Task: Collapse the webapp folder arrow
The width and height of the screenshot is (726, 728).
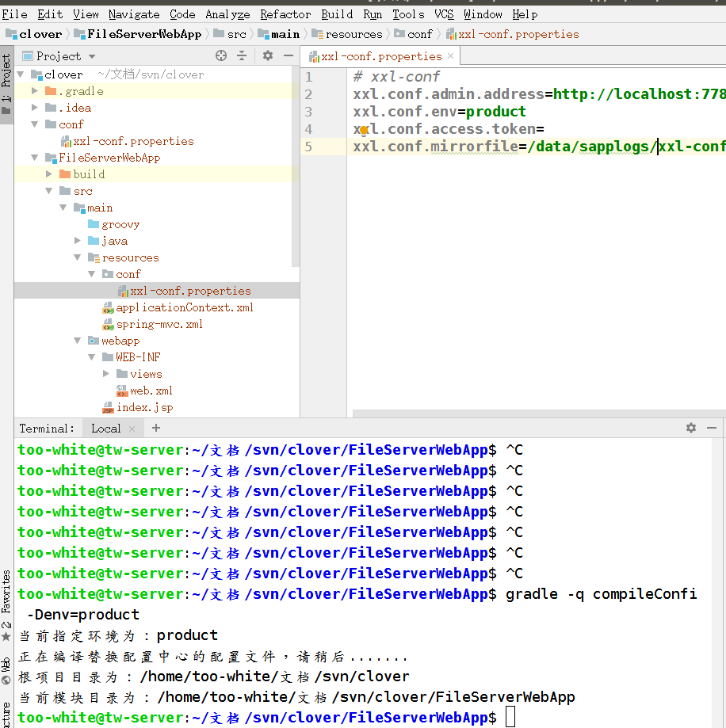Action: tap(78, 341)
